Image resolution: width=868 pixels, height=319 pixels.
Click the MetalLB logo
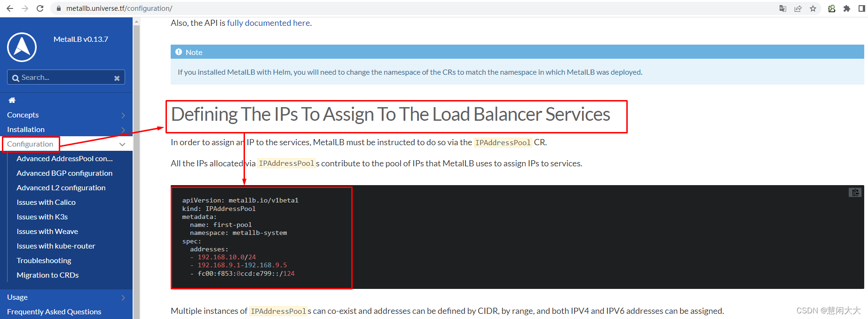(x=22, y=47)
